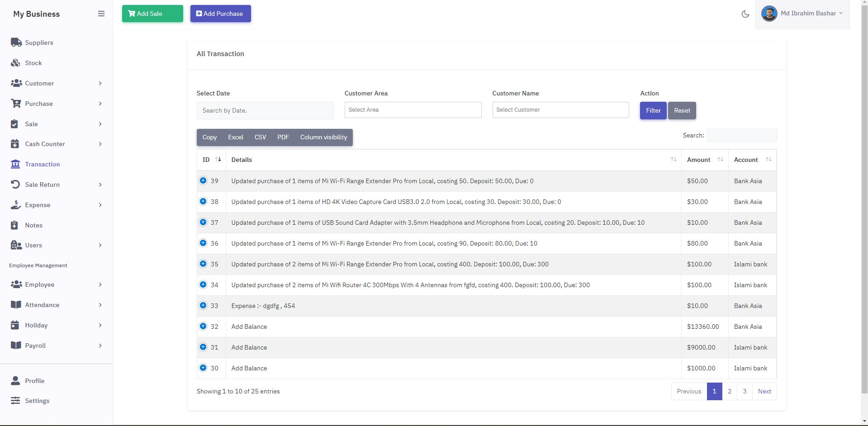Export the table as CSV
The width and height of the screenshot is (868, 426).
(x=260, y=137)
